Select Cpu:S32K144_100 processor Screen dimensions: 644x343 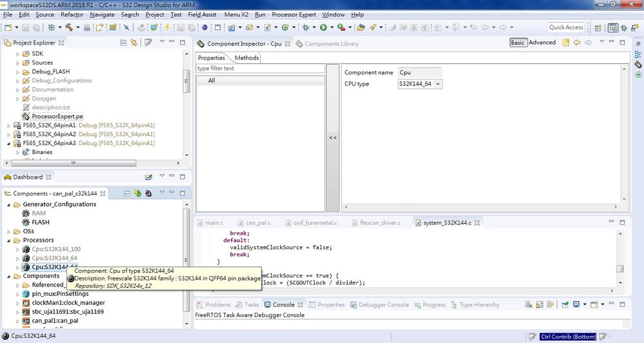pos(56,249)
